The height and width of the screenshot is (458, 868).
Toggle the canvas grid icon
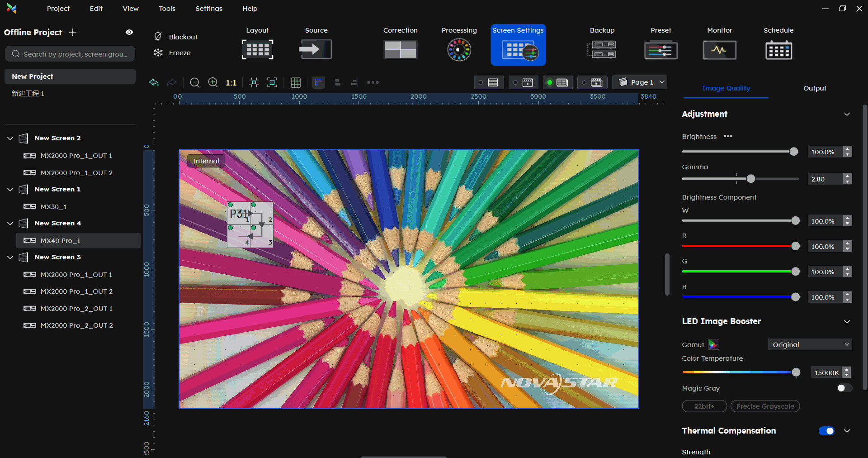[x=296, y=82]
